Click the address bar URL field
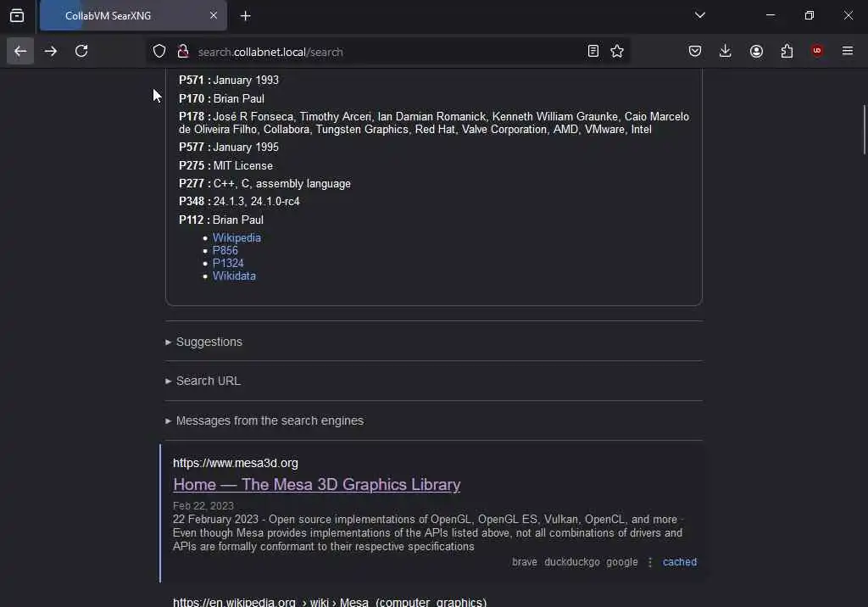868x607 pixels. 387,52
